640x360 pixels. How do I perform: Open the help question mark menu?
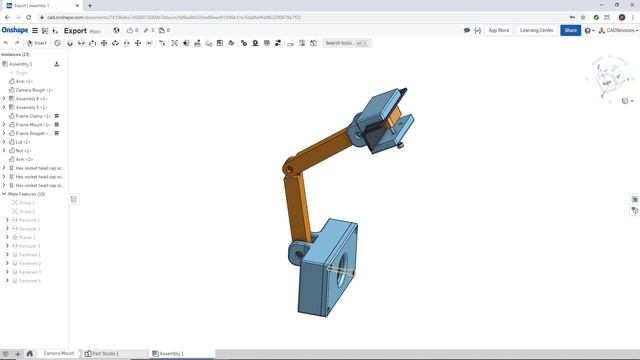coord(589,30)
